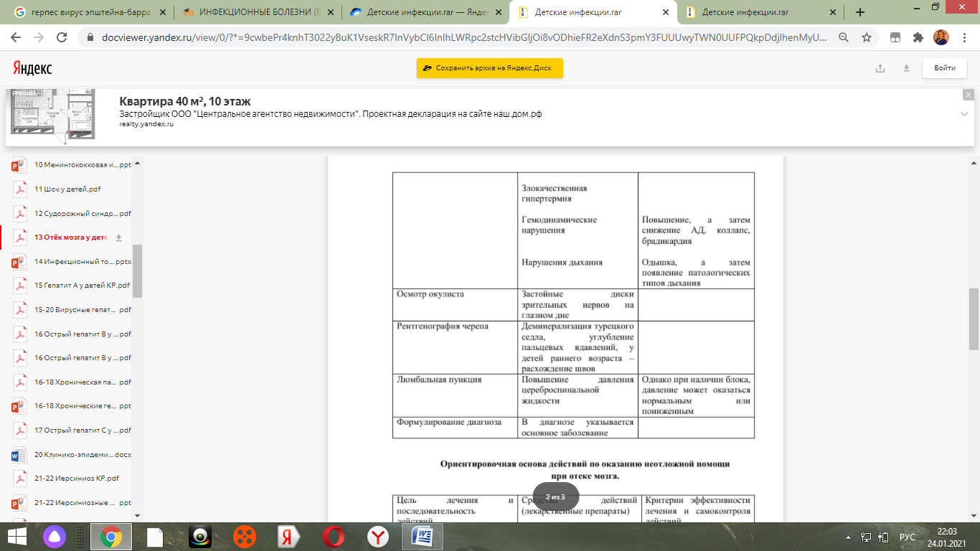
Task: Click the download archive icon in header
Action: [x=906, y=68]
